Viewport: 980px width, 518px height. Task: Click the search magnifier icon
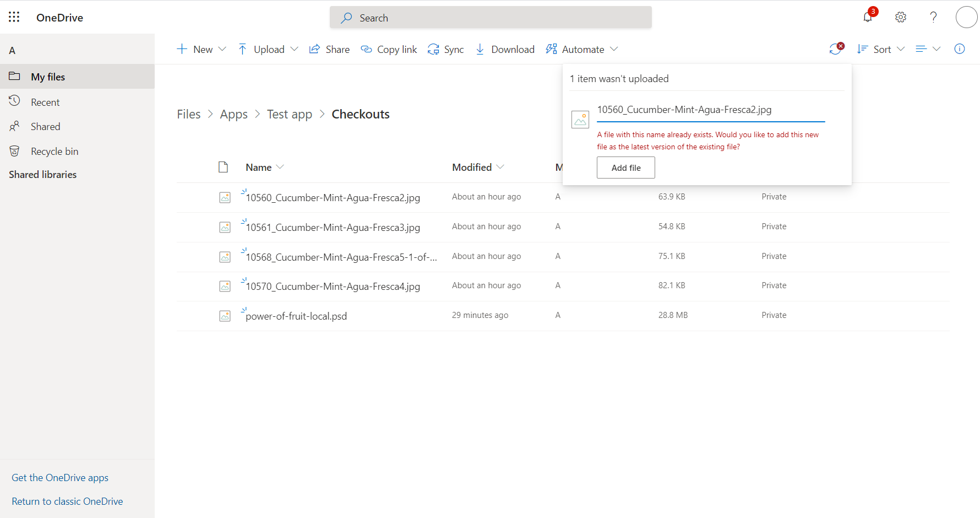pos(346,18)
